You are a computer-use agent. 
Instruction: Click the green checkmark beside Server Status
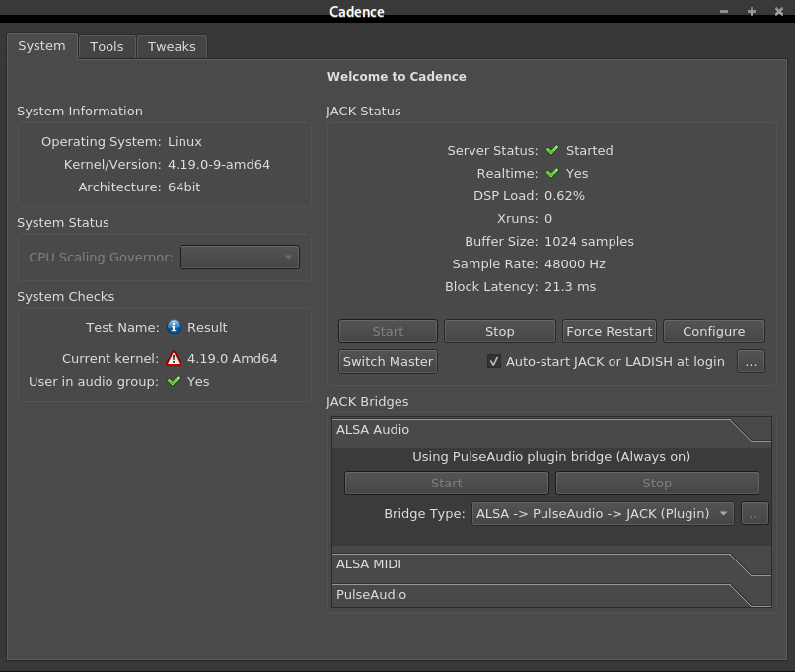(x=552, y=151)
